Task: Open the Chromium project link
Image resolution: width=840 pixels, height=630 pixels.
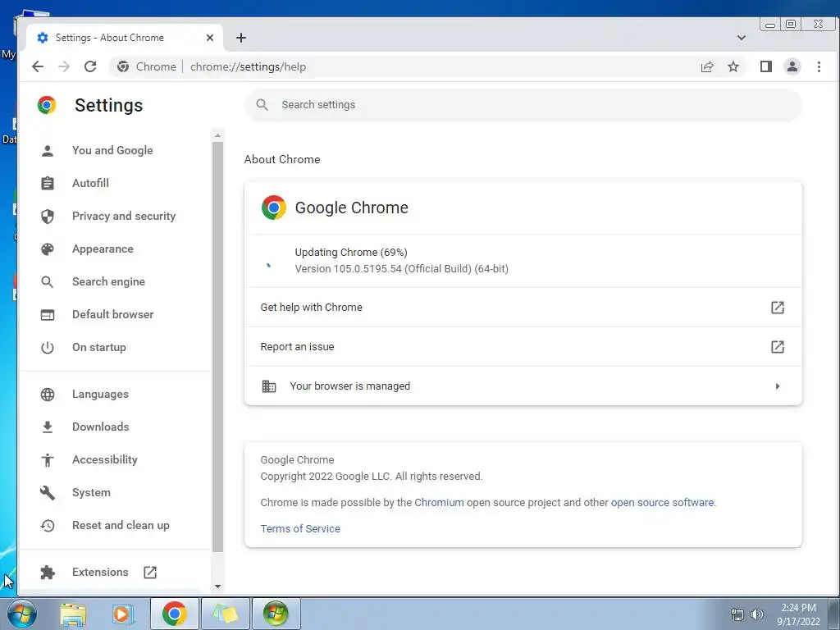Action: click(x=440, y=503)
